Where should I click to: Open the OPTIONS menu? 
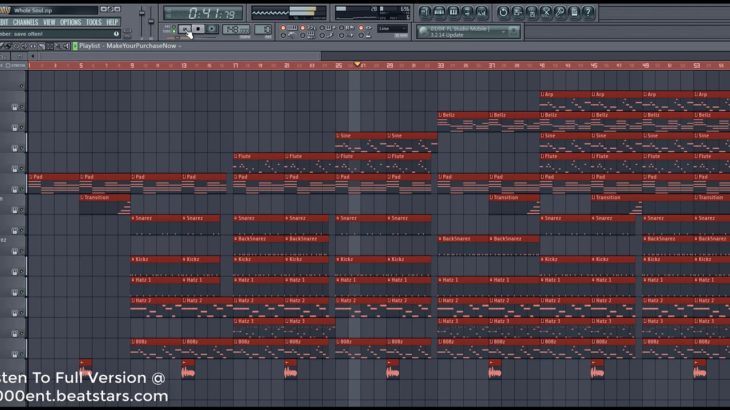click(x=71, y=22)
